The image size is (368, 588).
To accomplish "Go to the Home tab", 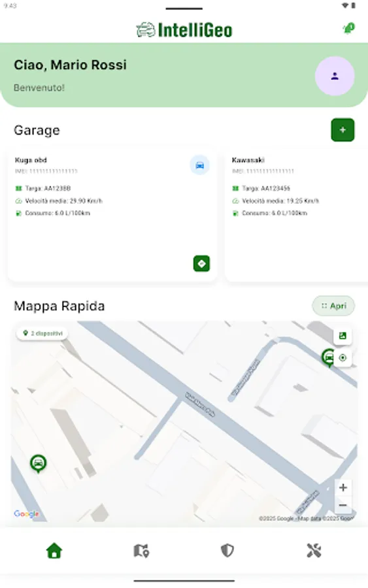I will [x=54, y=551].
